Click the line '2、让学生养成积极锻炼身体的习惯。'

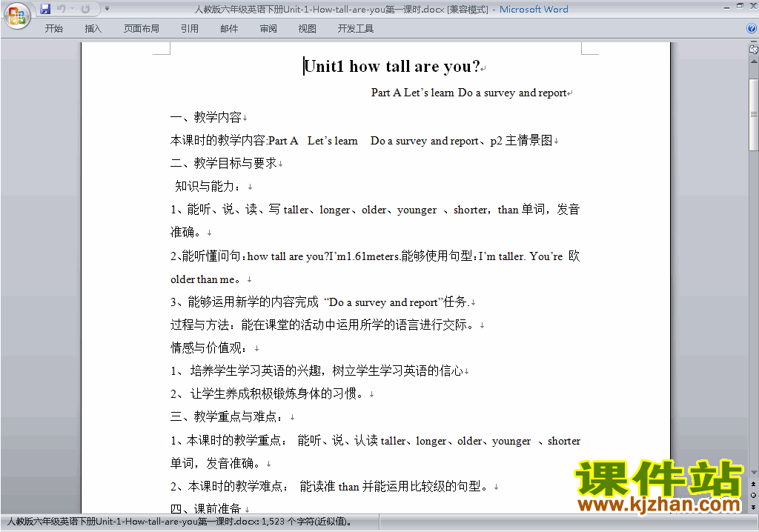(x=268, y=393)
